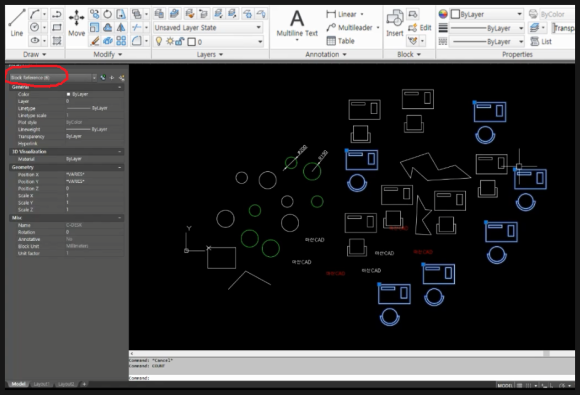The image size is (580, 395).
Task: Choose the Mirror tool in Modify
Action: (121, 27)
